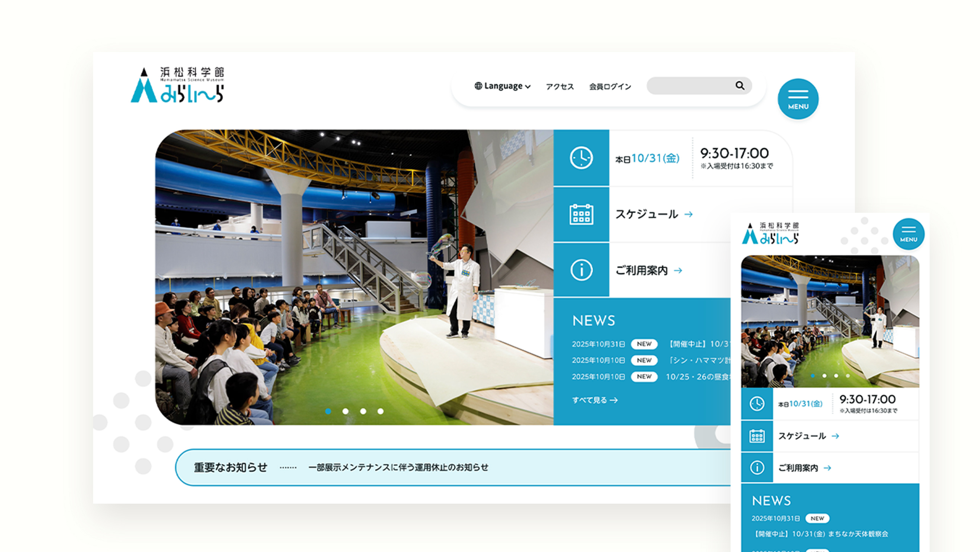Click the info icon beside ご利用案内

[581, 270]
